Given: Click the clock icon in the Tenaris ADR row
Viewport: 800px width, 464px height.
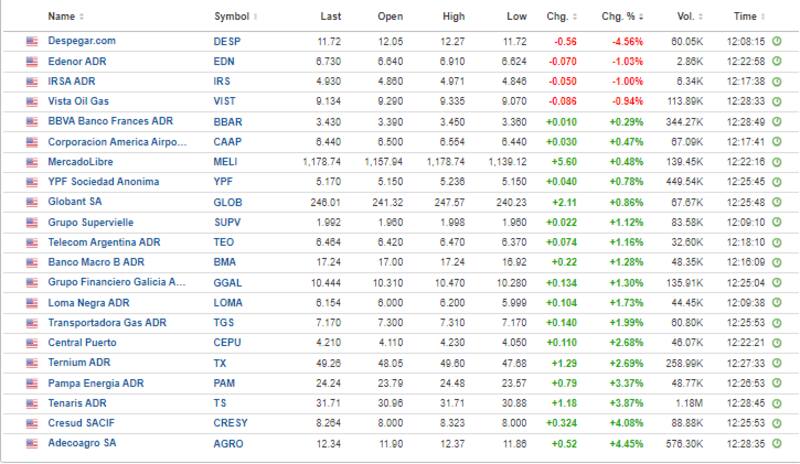Looking at the screenshot, I should pos(776,403).
